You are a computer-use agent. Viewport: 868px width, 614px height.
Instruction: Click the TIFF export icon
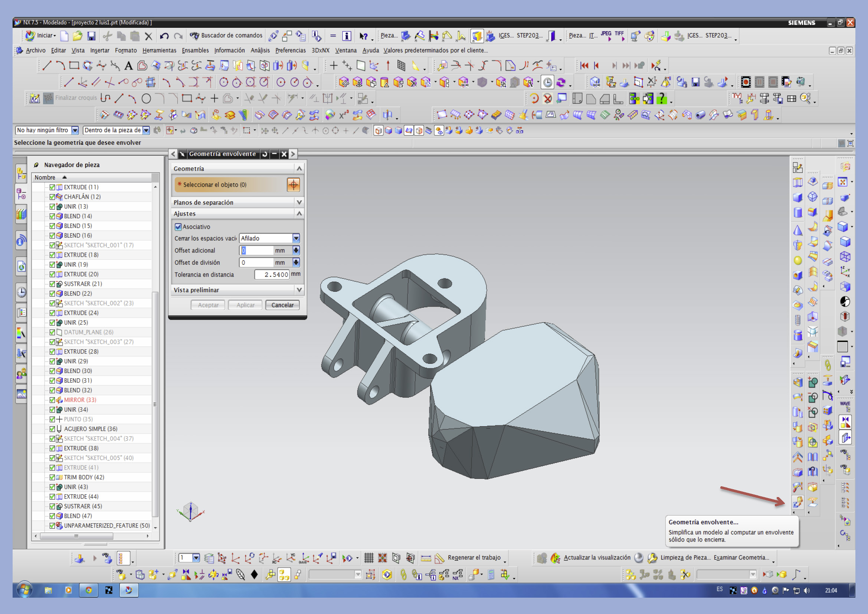coord(620,36)
